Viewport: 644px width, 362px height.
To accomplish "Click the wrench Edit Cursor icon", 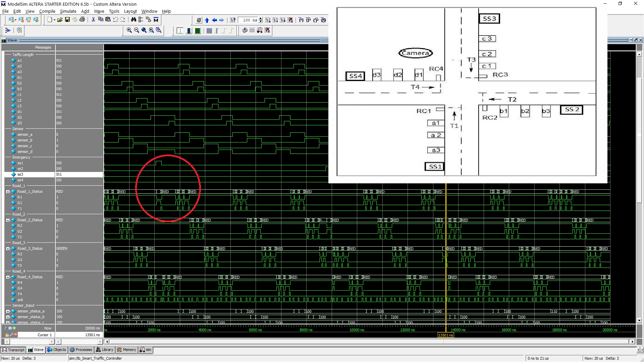I will point(11,335).
